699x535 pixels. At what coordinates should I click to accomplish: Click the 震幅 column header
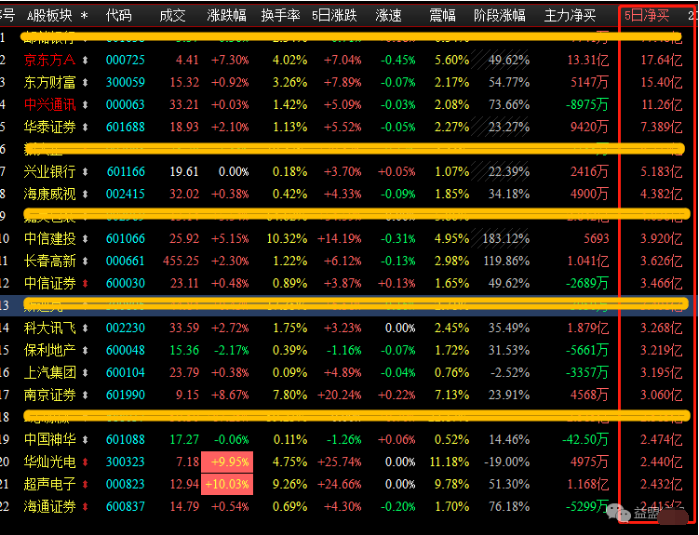coord(442,15)
